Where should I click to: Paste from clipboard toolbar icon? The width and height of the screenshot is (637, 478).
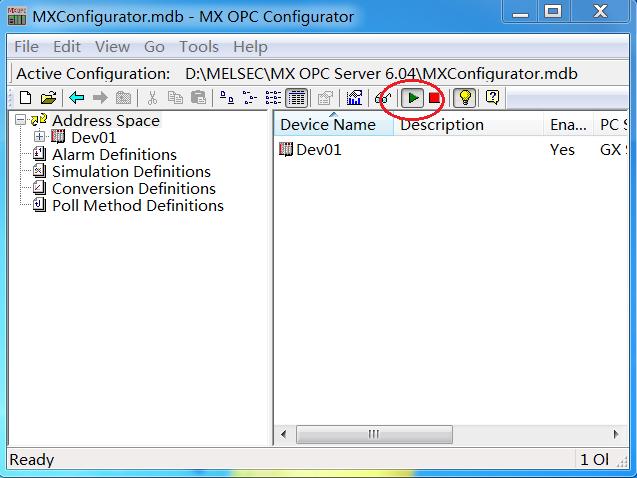199,98
